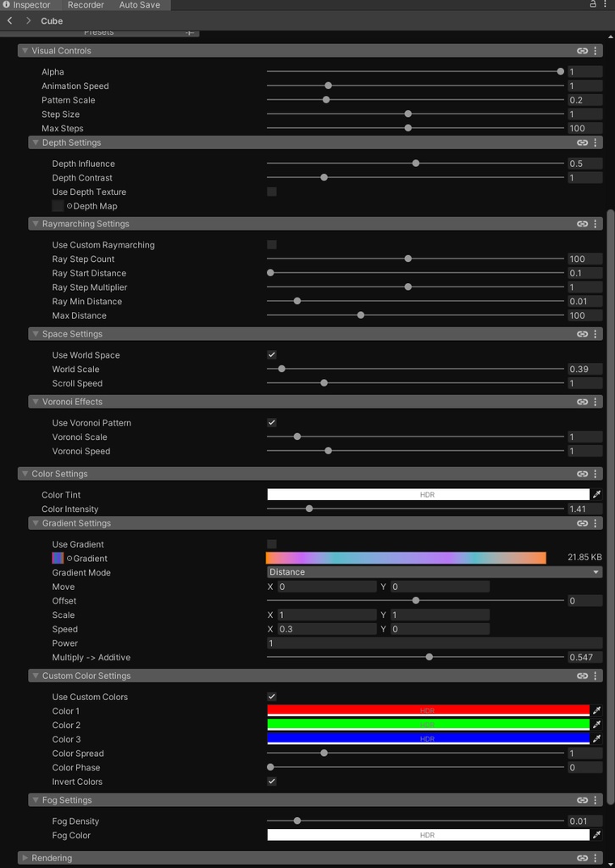The height and width of the screenshot is (868, 615).
Task: Click the Multiply -> Additive value field
Action: (585, 657)
